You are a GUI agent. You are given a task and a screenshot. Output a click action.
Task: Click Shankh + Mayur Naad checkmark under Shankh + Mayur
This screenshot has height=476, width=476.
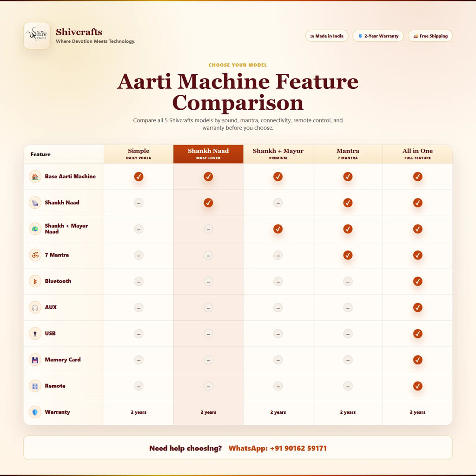[278, 229]
